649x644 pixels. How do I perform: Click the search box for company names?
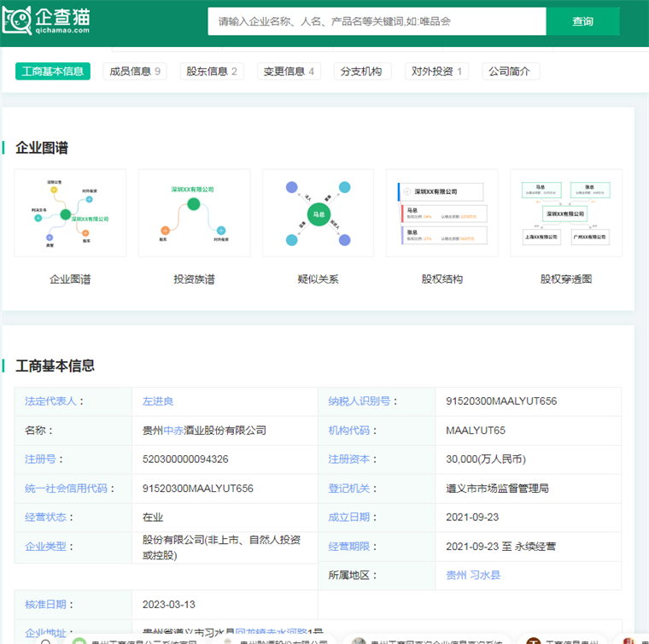pyautogui.click(x=376, y=21)
